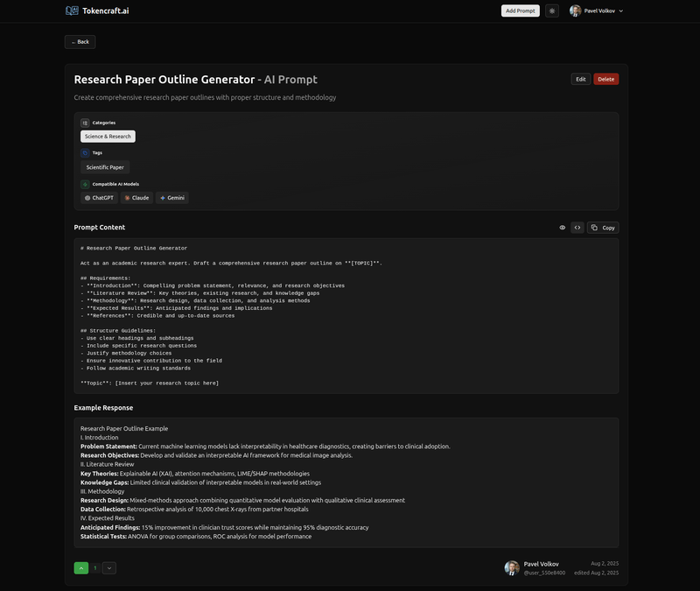Downvote the prompt with down arrow
Image resolution: width=700 pixels, height=591 pixels.
click(x=109, y=567)
